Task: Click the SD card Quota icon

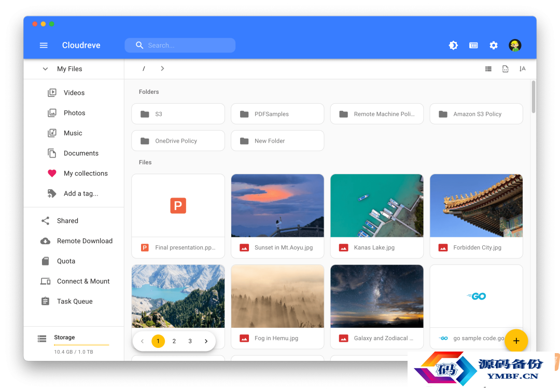Action: click(45, 261)
